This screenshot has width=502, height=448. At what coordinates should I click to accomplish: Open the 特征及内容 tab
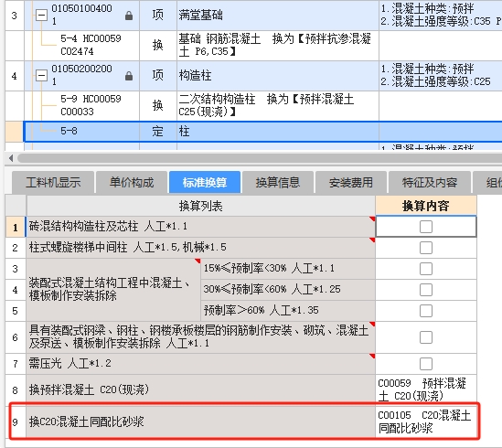[430, 183]
